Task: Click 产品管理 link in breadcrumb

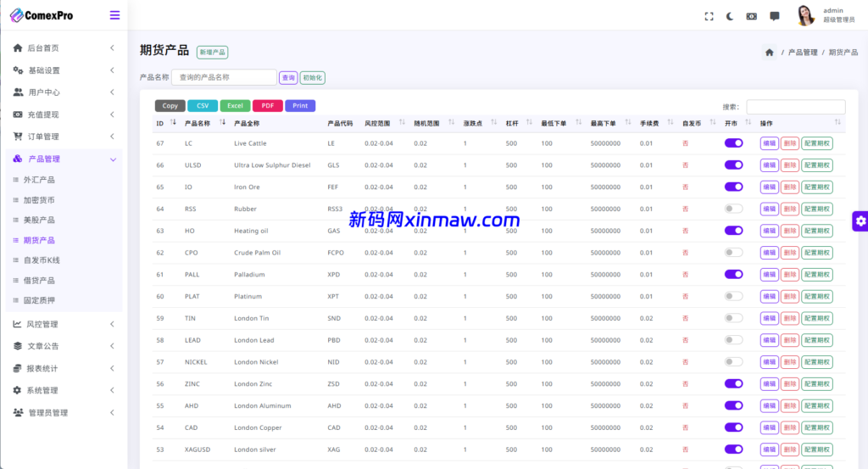Action: tap(803, 52)
